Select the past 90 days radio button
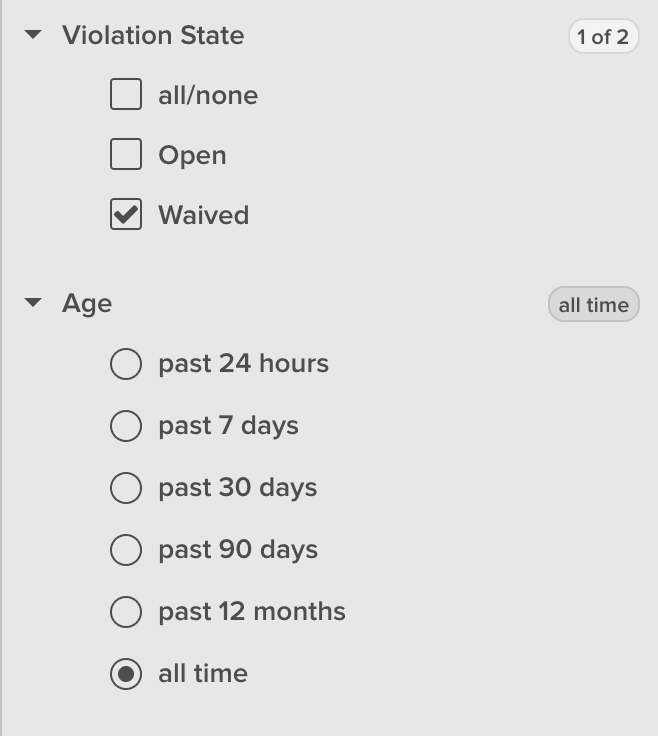Viewport: 658px width, 736px height. click(126, 550)
